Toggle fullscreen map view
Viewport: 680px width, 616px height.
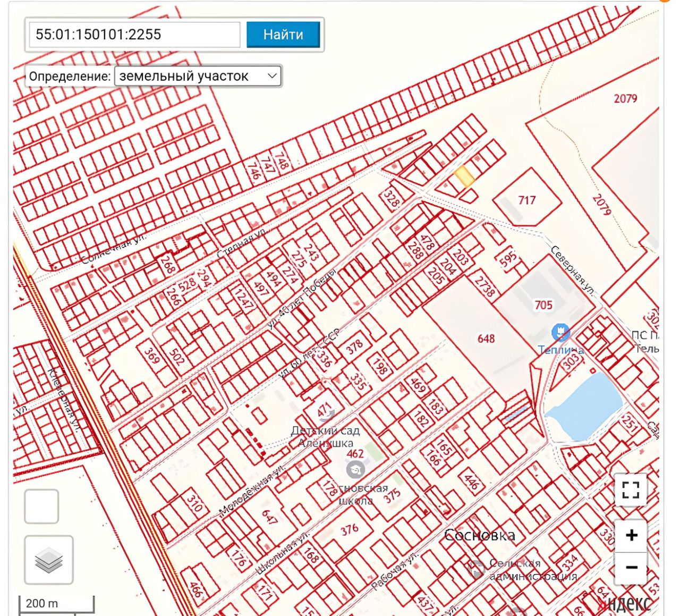pyautogui.click(x=631, y=490)
